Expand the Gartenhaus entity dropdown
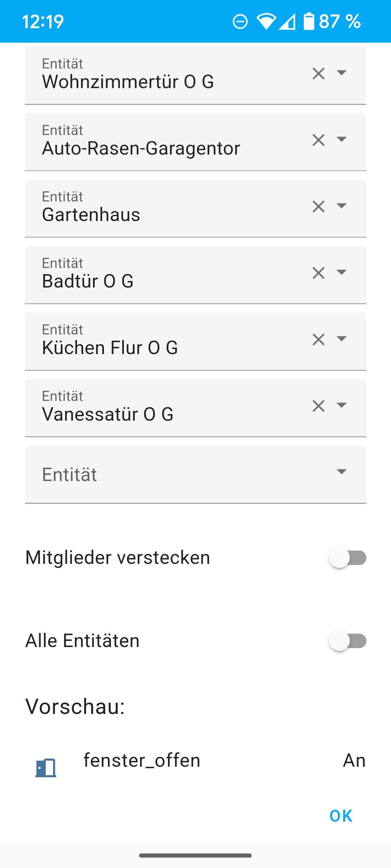The width and height of the screenshot is (391, 868). click(x=341, y=206)
